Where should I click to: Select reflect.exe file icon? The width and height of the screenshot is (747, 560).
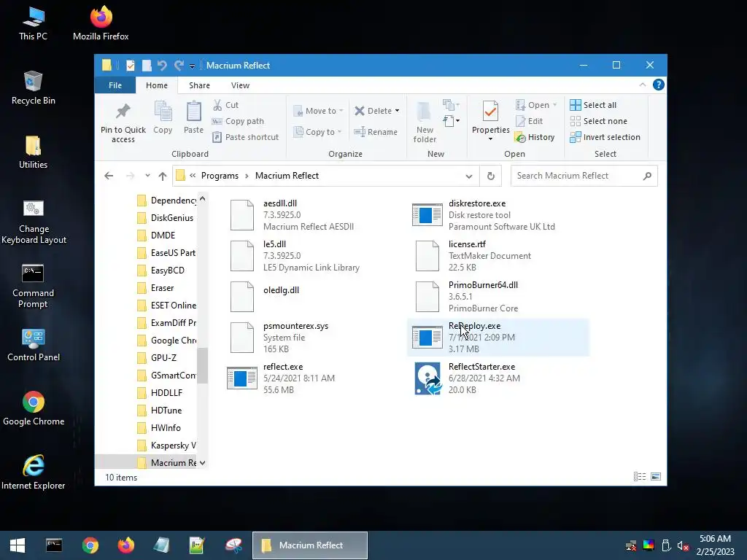(x=242, y=378)
